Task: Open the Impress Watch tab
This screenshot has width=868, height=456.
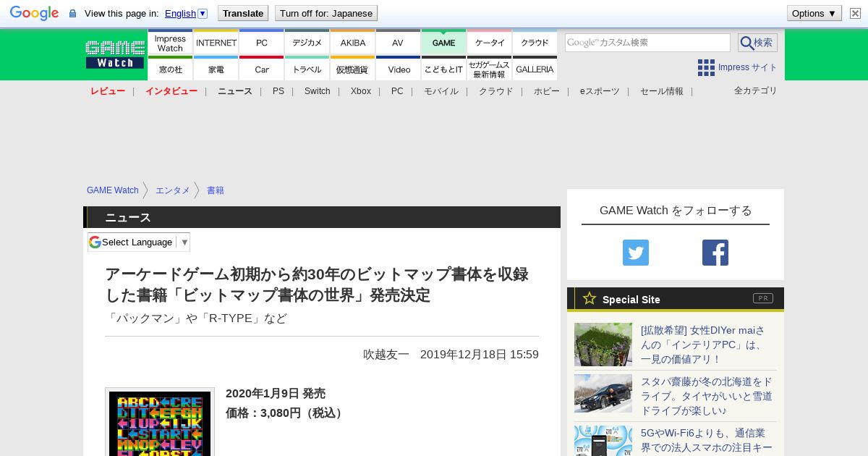Action: (x=170, y=43)
